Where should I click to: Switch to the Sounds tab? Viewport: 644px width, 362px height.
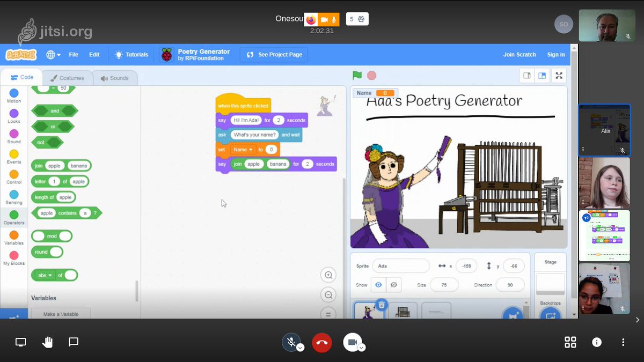(x=114, y=78)
